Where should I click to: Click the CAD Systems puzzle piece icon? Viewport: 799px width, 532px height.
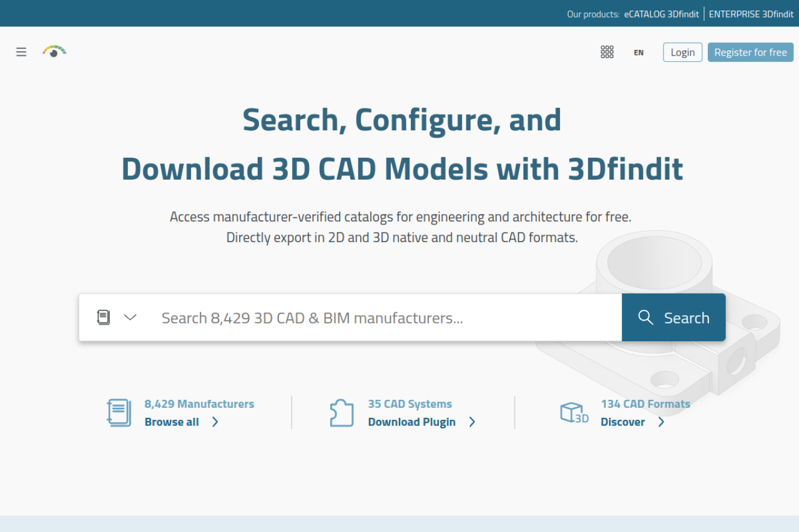341,412
